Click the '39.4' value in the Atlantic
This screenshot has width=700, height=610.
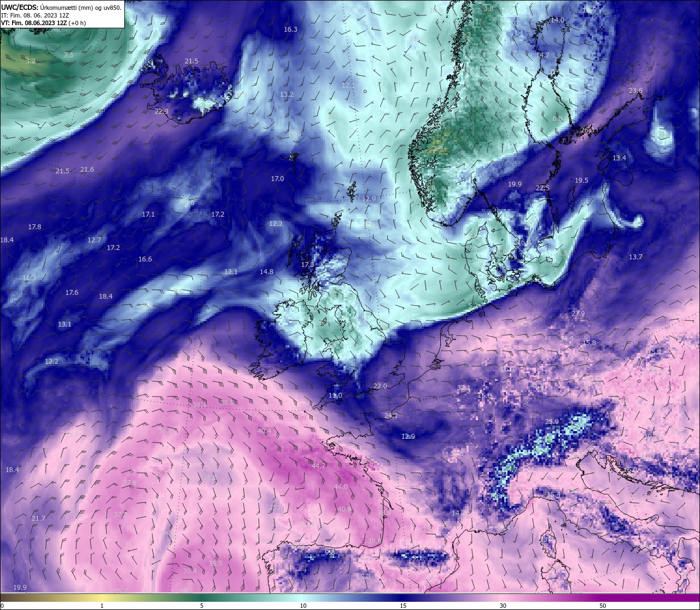190,571
